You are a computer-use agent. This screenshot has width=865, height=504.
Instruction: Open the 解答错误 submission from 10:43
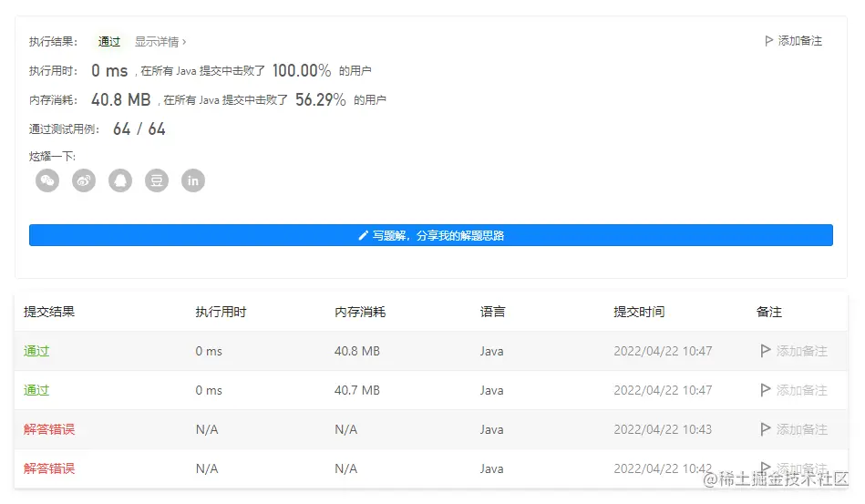[49, 429]
